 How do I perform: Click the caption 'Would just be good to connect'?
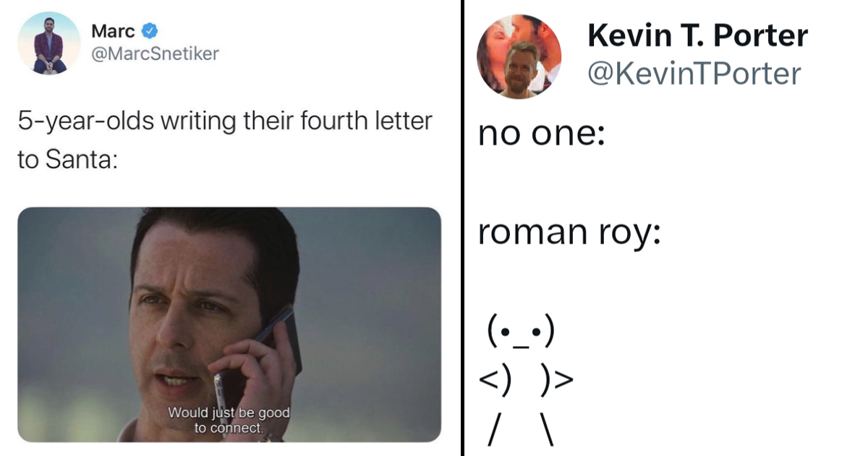[x=229, y=420]
